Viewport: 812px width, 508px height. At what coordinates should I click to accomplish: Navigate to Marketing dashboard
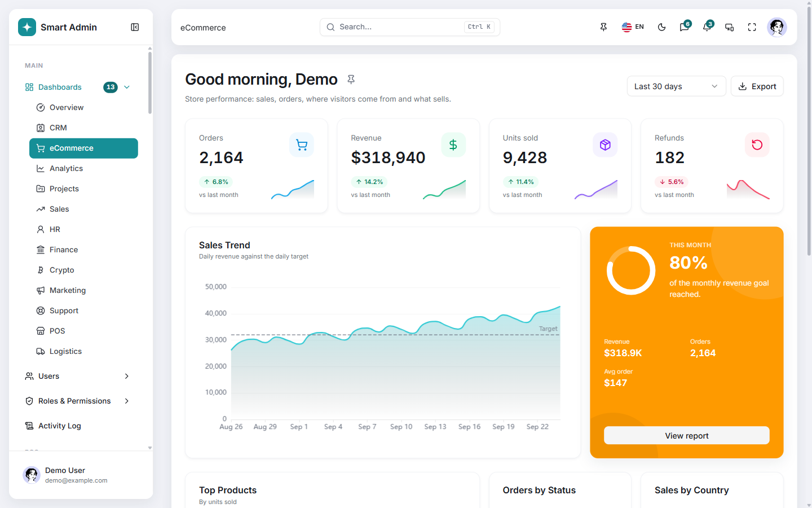[x=83, y=290]
